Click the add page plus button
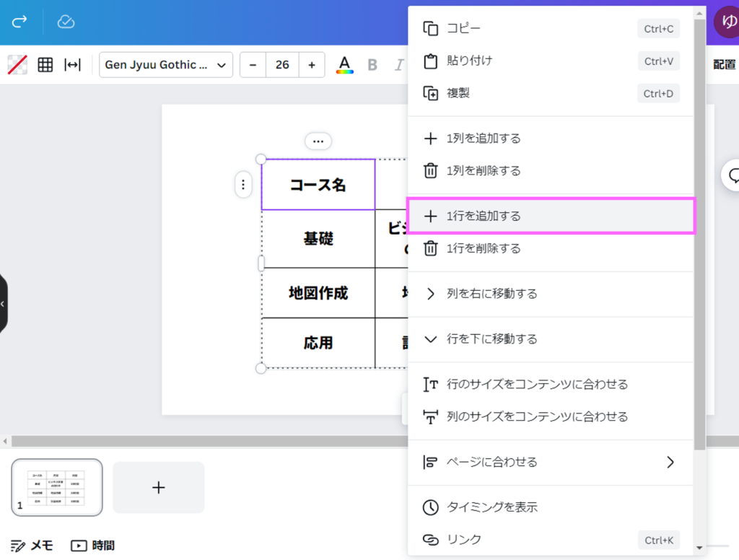Viewport: 739px width, 560px height. (x=159, y=488)
